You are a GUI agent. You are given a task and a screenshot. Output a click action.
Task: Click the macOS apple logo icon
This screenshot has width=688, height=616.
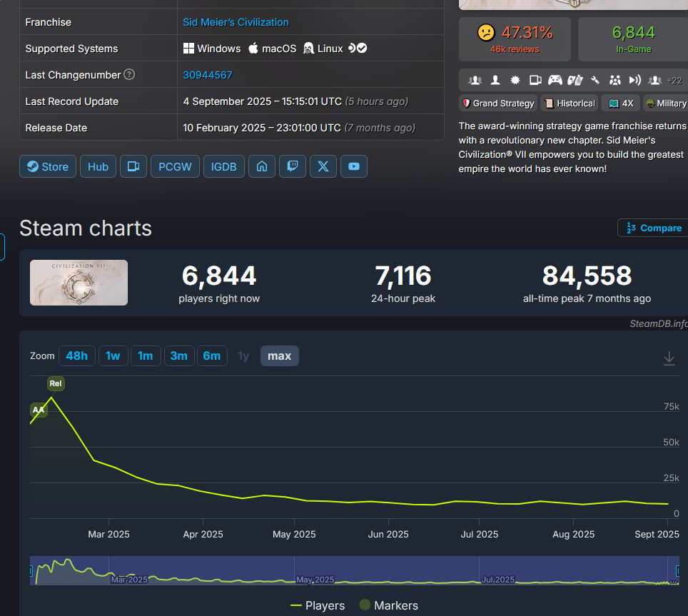253,49
